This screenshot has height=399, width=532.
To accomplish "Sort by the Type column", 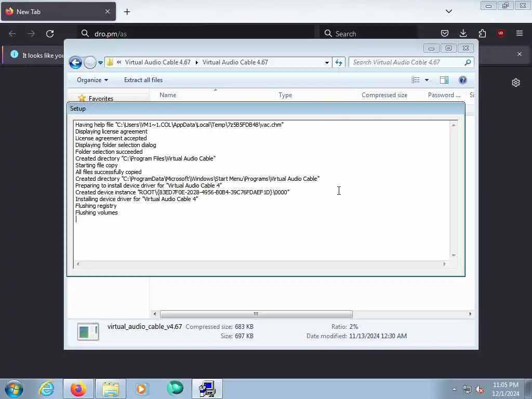I will click(285, 95).
